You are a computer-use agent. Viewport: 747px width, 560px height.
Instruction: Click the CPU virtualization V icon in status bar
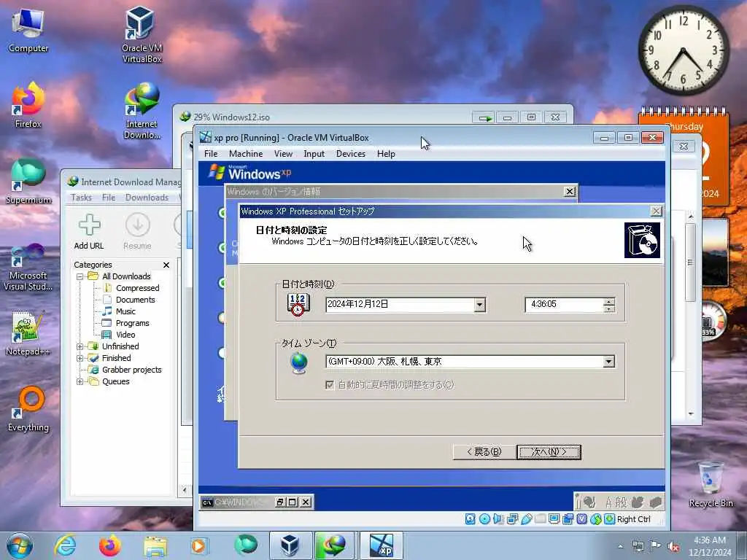click(581, 519)
